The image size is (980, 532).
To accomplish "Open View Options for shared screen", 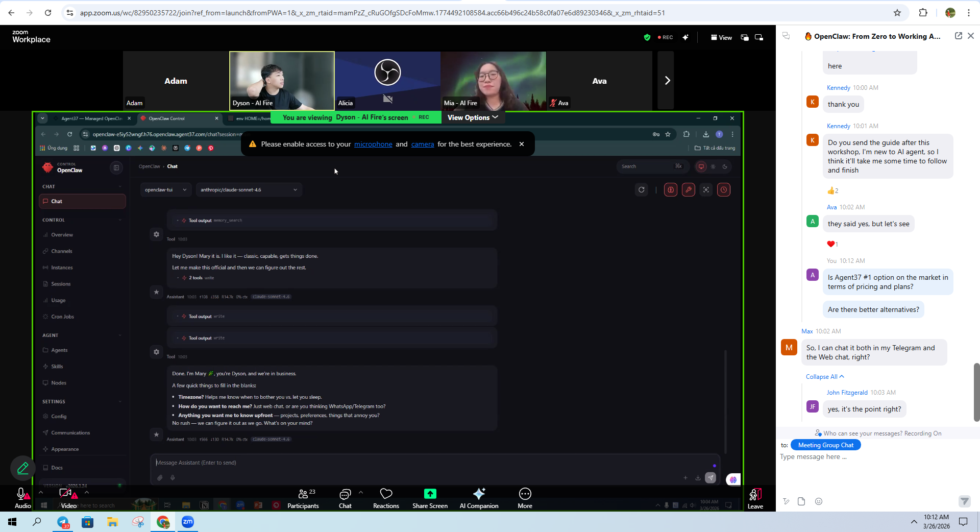I will 472,117.
